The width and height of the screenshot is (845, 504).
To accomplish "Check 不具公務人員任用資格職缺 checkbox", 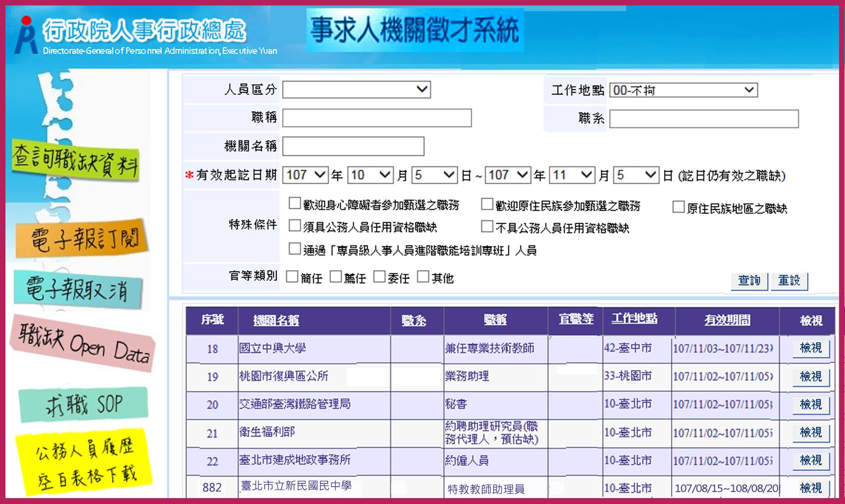I will pyautogui.click(x=487, y=226).
